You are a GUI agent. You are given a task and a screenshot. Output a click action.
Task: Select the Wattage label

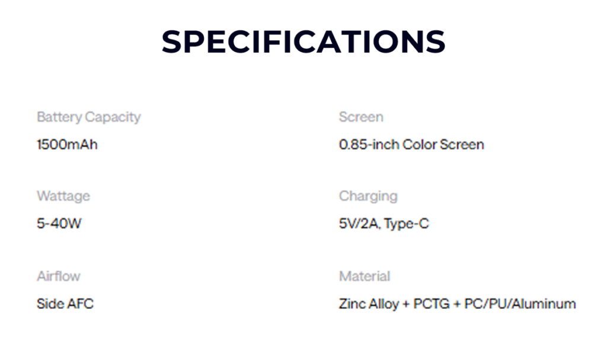coord(63,196)
